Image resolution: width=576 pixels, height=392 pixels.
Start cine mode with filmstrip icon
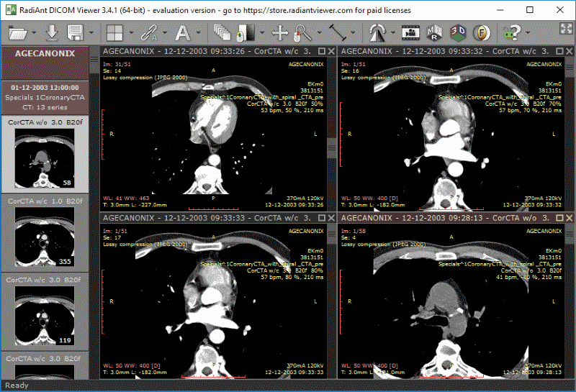click(410, 32)
